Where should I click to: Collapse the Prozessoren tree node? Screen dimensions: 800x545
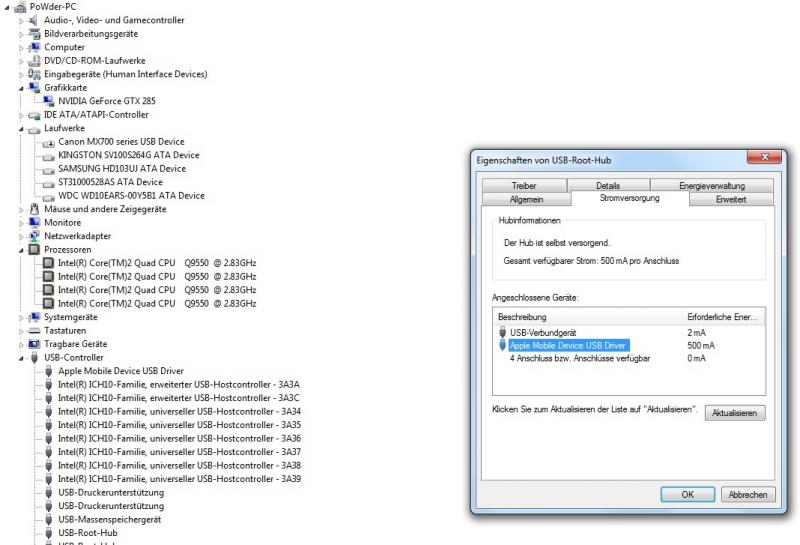coord(21,249)
